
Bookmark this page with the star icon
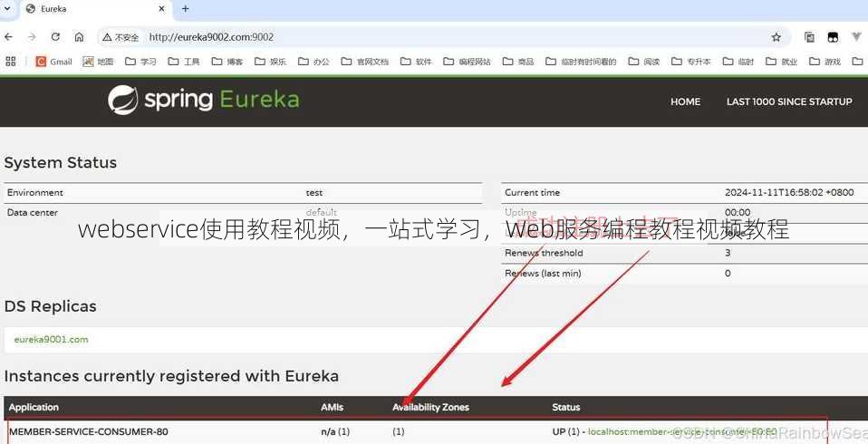[x=776, y=37]
